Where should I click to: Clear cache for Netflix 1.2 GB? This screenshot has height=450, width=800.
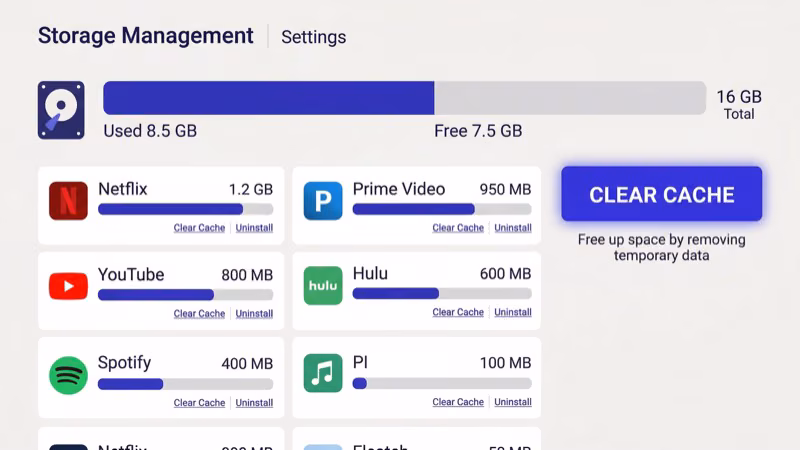[199, 228]
